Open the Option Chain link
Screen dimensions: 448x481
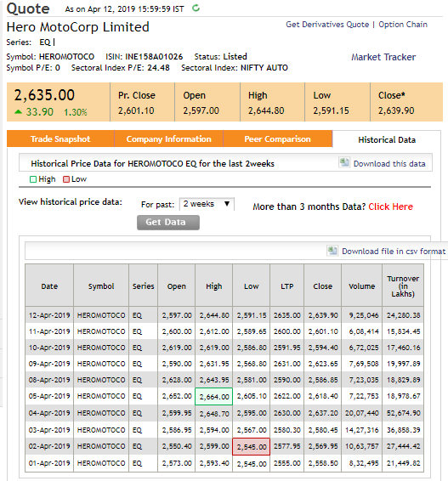point(403,25)
